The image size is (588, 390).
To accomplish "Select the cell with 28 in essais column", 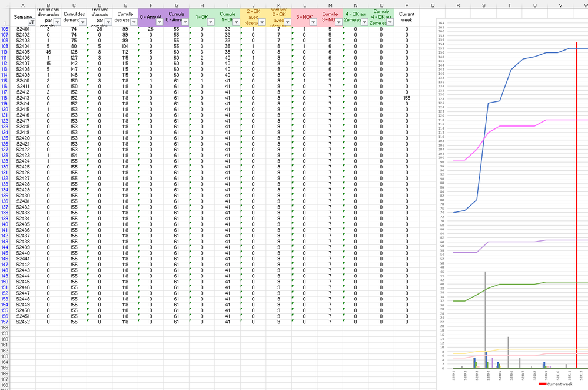I will (99, 29).
